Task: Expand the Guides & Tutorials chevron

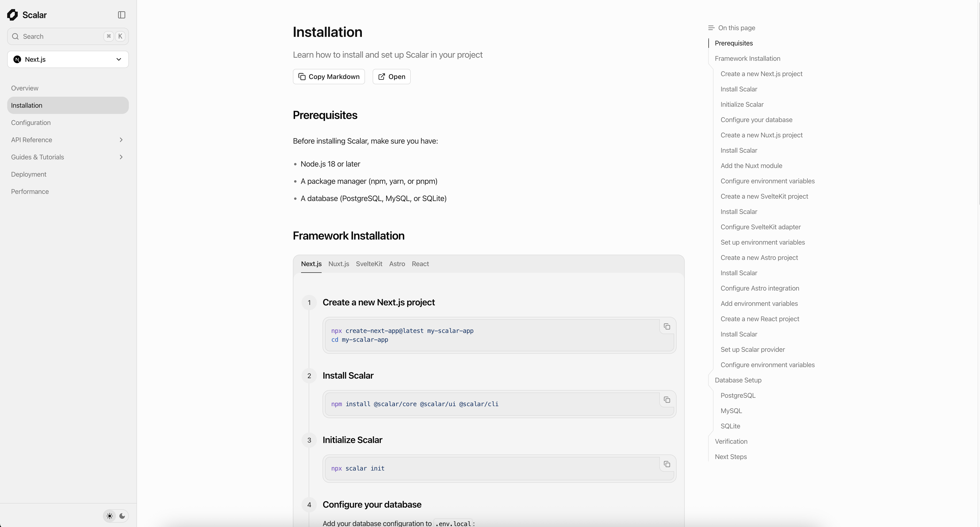Action: (121, 157)
